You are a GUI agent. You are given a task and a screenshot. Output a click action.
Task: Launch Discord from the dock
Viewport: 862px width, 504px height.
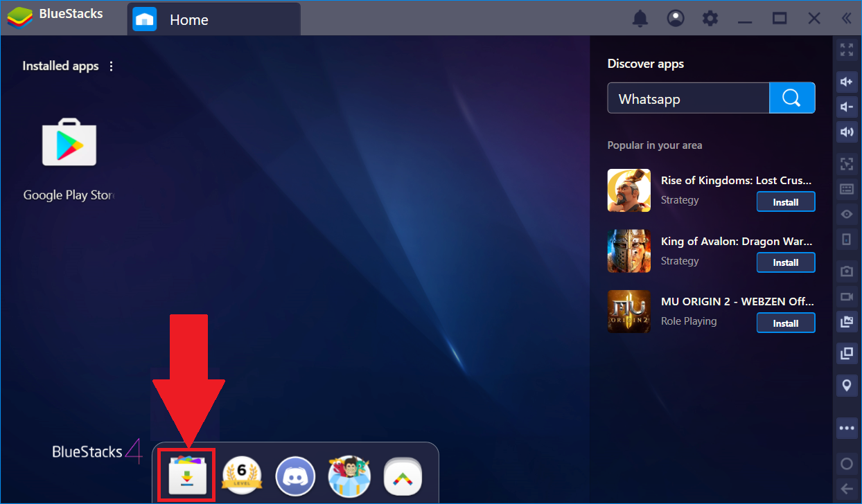296,476
